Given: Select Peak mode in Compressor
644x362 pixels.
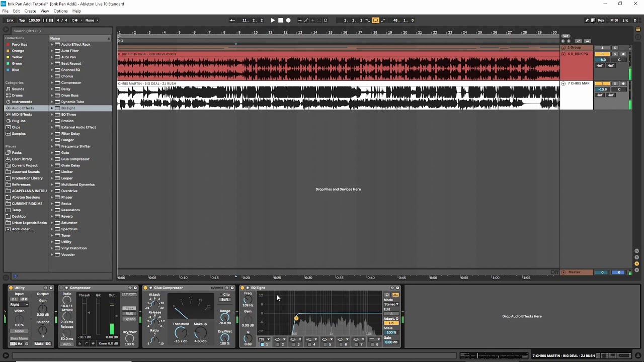Looking at the screenshot, I should click(x=129, y=308).
